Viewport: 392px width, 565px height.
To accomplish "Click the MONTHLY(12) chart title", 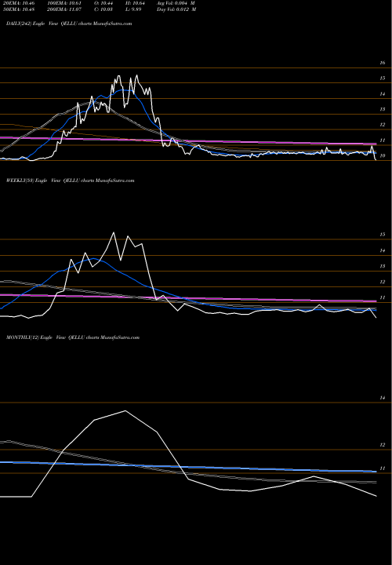I will click(73, 337).
